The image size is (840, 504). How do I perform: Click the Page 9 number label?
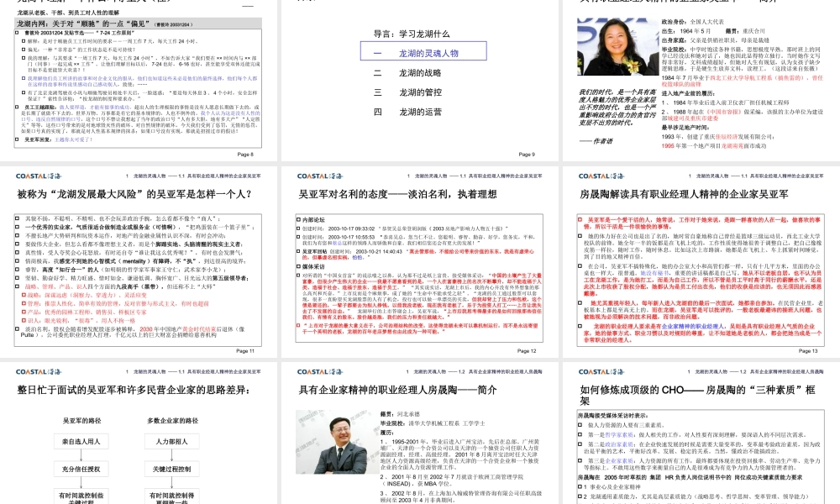(x=527, y=155)
